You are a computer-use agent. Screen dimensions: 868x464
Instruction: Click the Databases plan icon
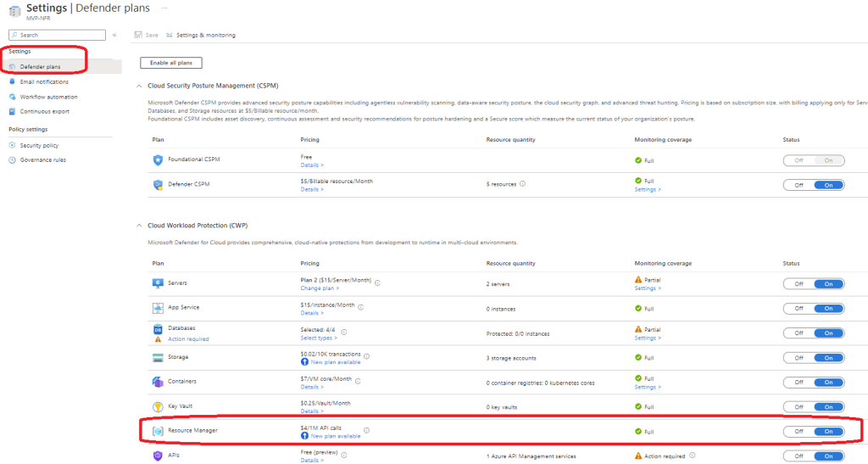pos(158,328)
